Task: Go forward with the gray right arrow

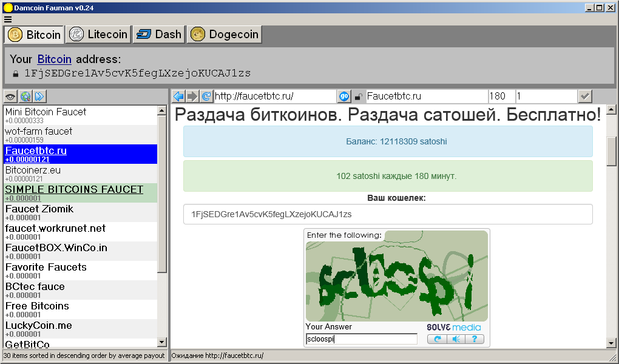Action: click(192, 96)
